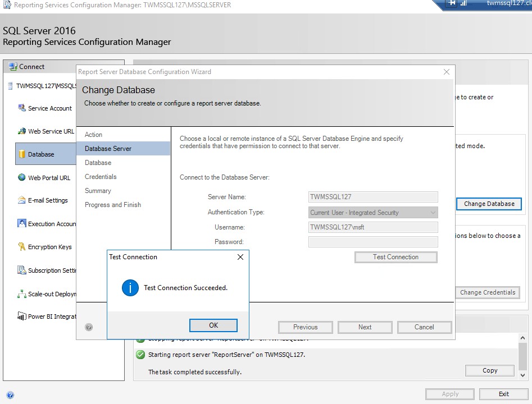Click the Connect label in the sidebar
Screen dimensions: 532x404
coord(31,67)
